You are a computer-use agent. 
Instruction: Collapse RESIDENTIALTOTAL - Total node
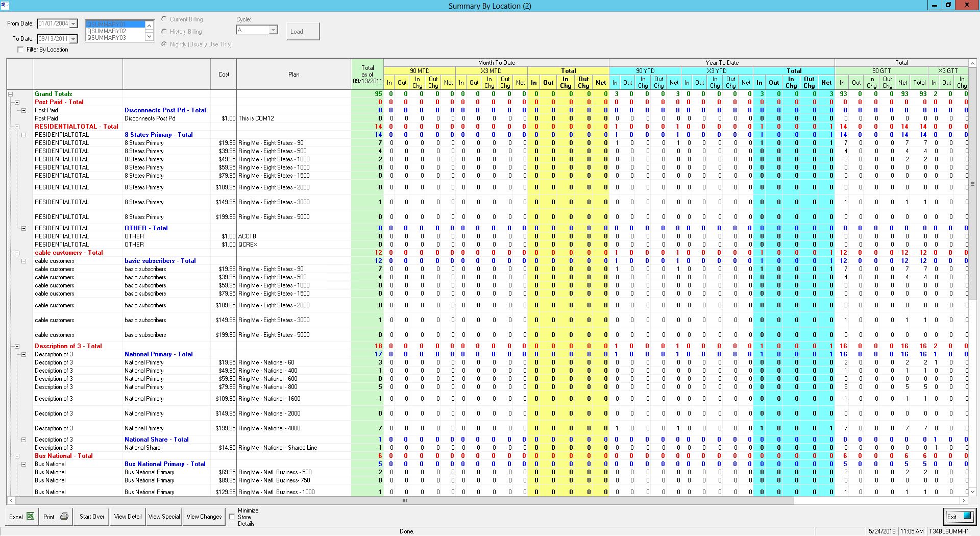[17, 127]
